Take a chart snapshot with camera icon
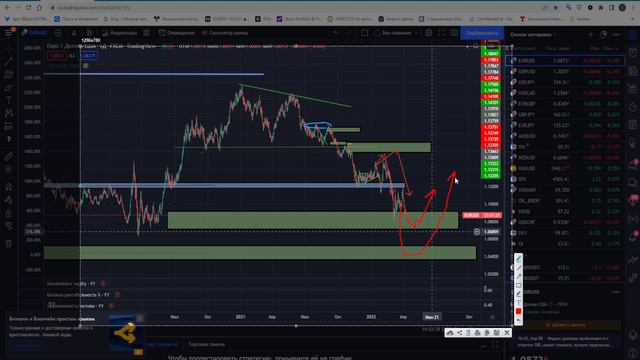Screen dimensions: 640x360 tap(454, 33)
